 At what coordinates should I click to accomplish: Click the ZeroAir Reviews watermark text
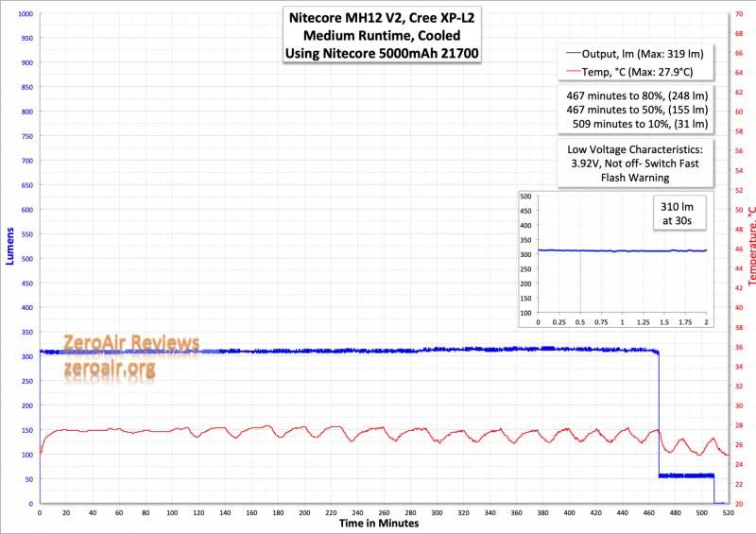click(x=131, y=342)
